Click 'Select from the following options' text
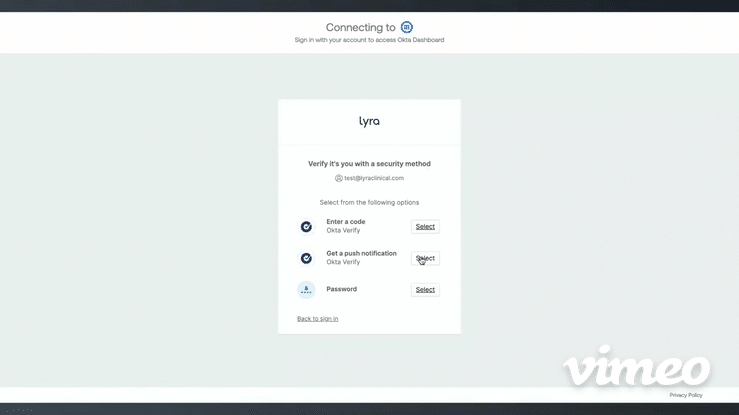Viewport: 739px width, 415px height. pyautogui.click(x=369, y=203)
